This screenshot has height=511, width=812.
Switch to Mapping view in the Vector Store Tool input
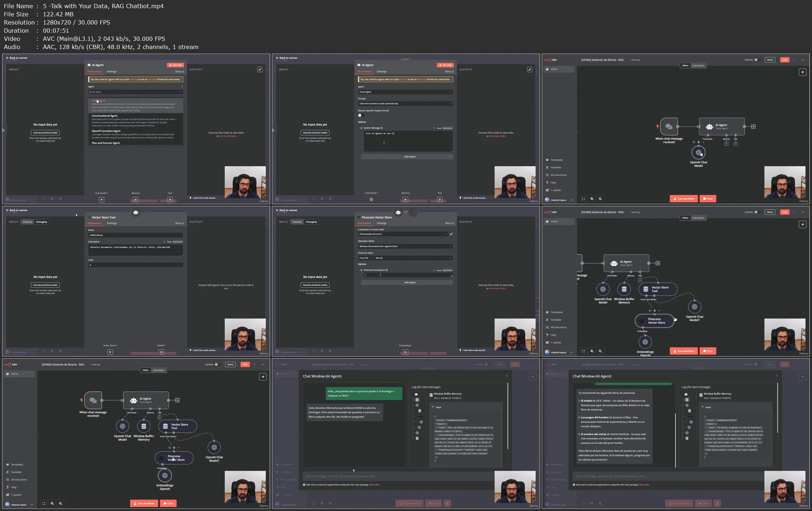point(27,222)
